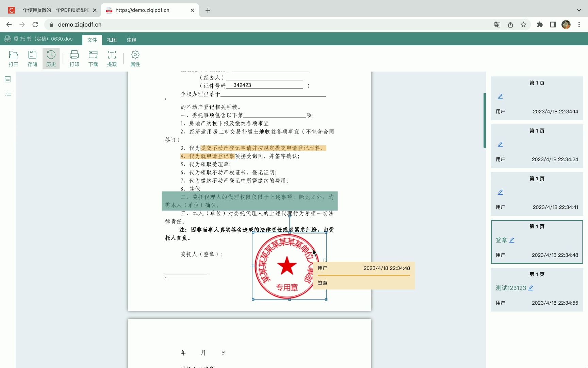Close the PDF预览 browser tab
588x368 pixels.
pyautogui.click(x=95, y=10)
